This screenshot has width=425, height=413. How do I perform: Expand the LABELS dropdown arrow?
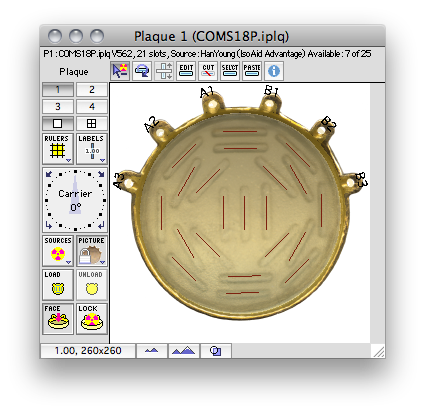(x=102, y=160)
